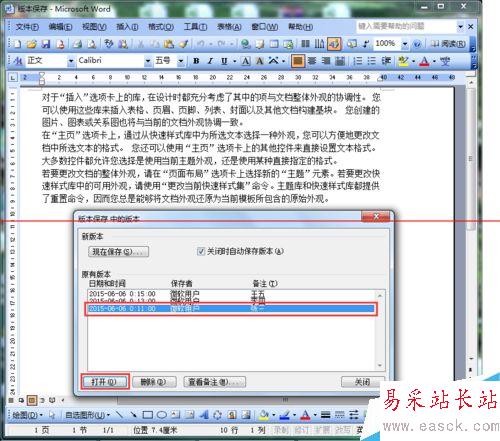Apply Character Border icon (boxed A)

coord(246,61)
